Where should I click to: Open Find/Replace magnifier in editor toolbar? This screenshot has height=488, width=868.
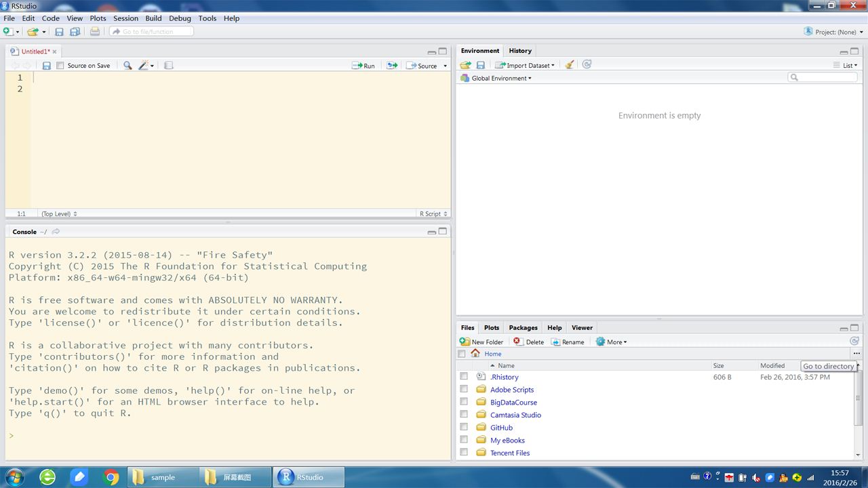click(x=127, y=66)
